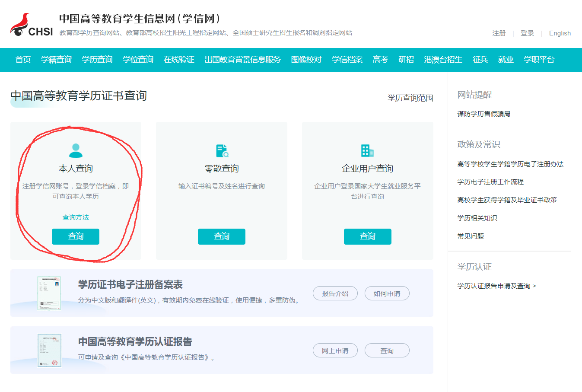Click 查询 button under 本人查询
Image resolution: width=582 pixels, height=392 pixels.
point(76,236)
